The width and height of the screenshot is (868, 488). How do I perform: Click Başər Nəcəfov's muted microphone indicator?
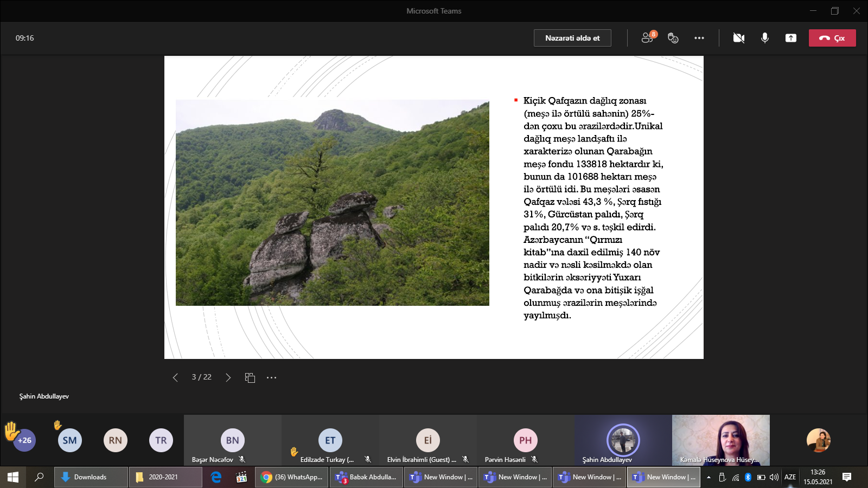(242, 459)
